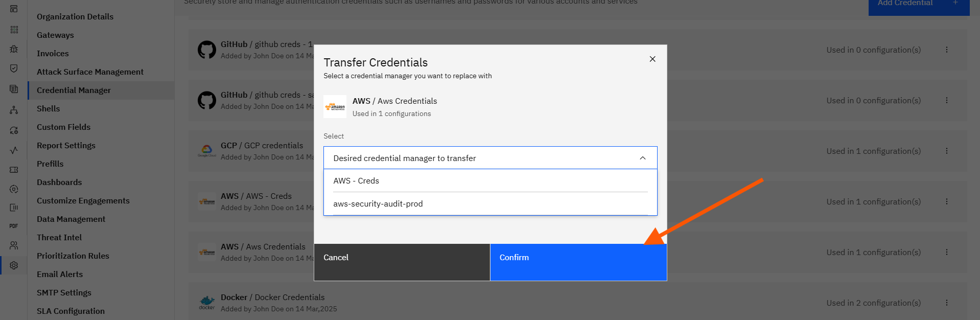Open the table icon in sidebar

[x=14, y=89]
